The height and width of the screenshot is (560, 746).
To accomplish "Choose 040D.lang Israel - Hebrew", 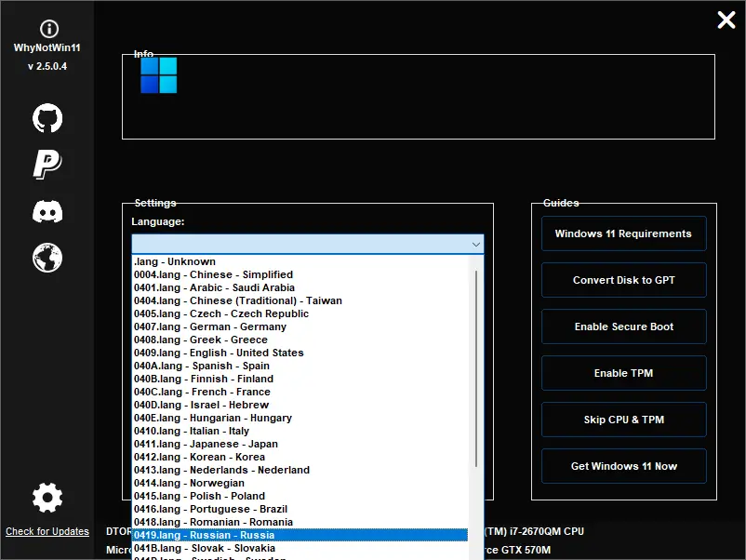I will [x=300, y=405].
